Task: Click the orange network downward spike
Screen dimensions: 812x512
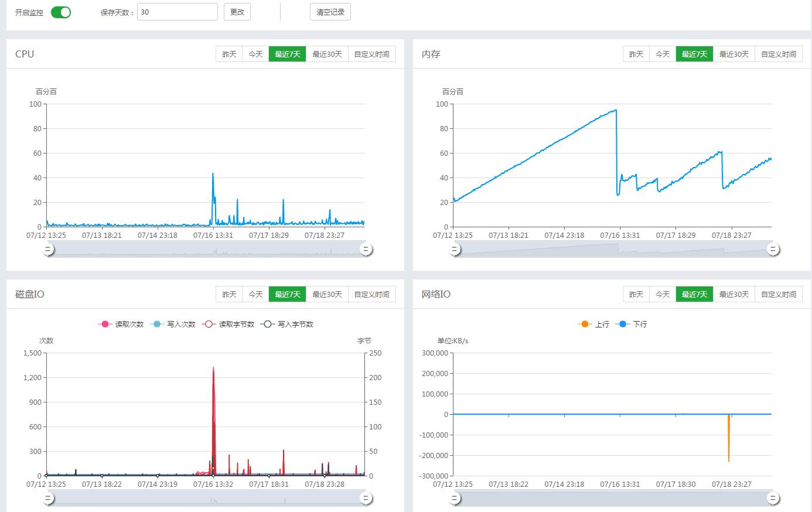Action: (729, 438)
